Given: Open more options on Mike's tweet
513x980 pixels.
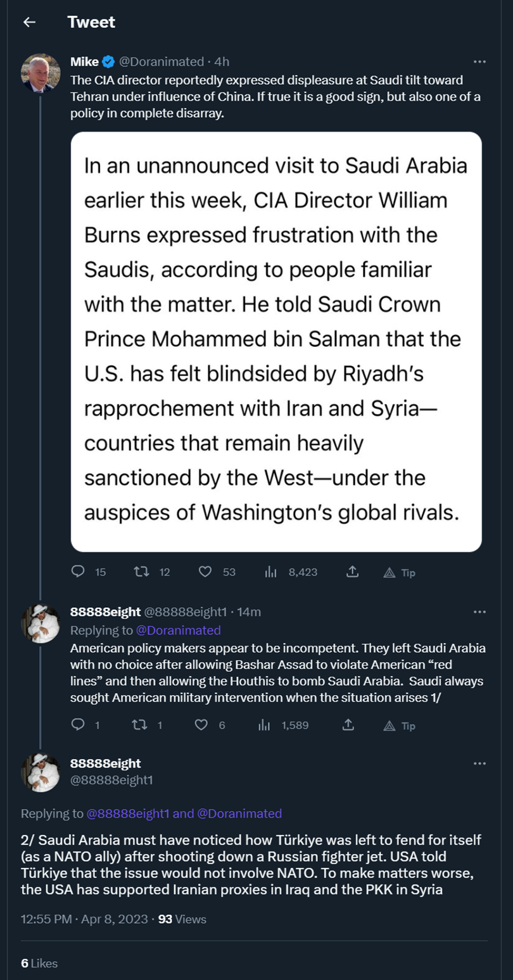Looking at the screenshot, I should point(479,61).
